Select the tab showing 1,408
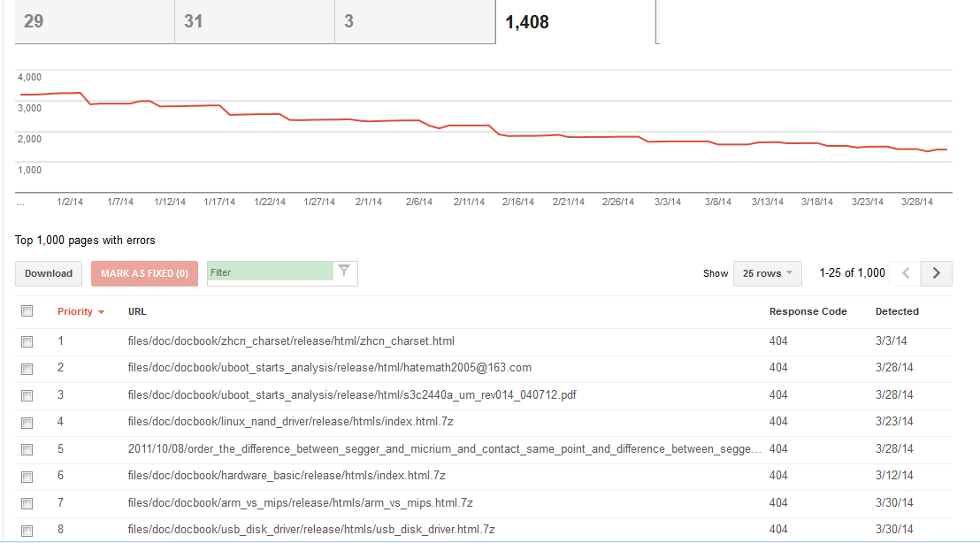 tap(576, 22)
